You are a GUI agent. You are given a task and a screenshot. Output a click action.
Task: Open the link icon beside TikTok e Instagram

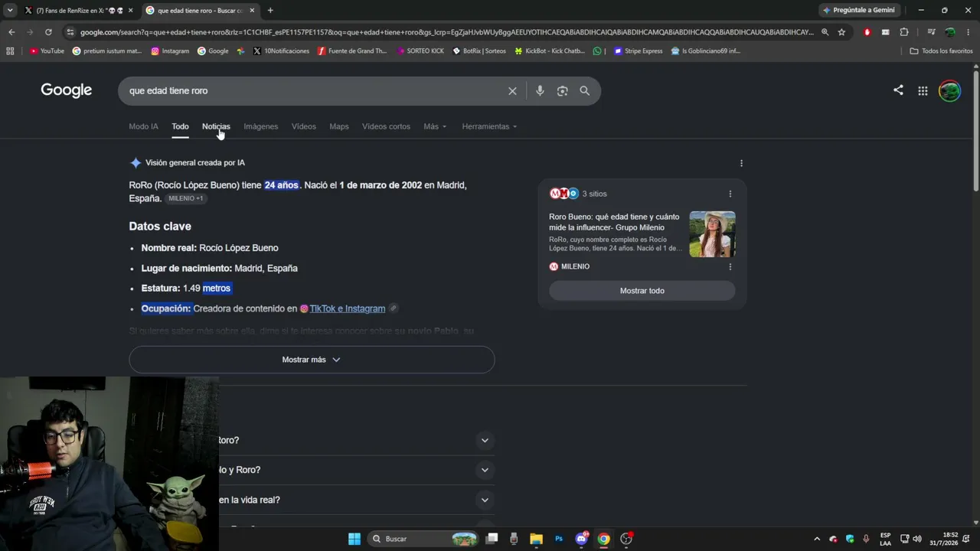[393, 308]
